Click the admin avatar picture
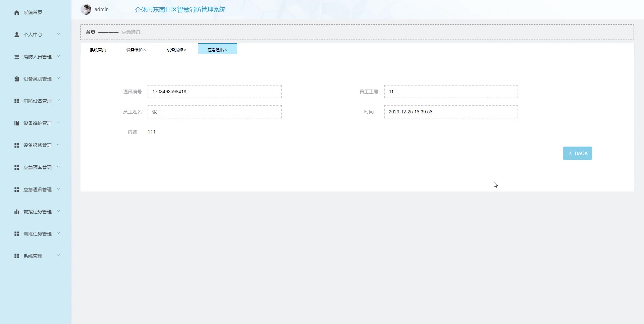This screenshot has width=644, height=324. [x=86, y=9]
